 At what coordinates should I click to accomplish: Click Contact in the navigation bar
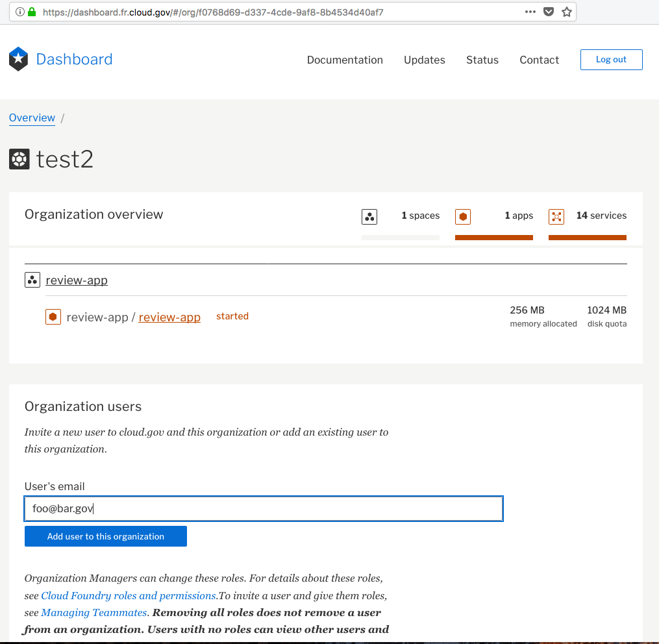(x=539, y=60)
